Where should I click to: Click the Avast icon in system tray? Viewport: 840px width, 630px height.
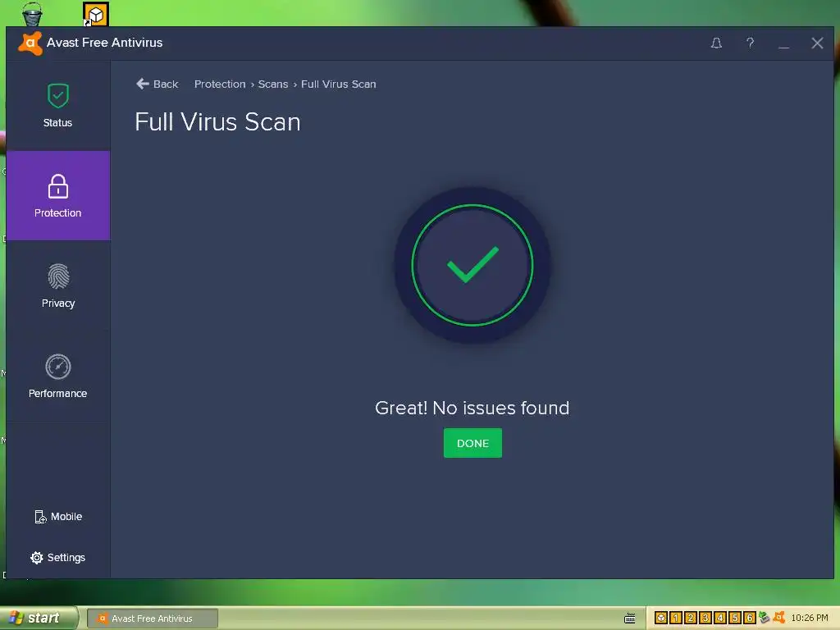point(779,618)
